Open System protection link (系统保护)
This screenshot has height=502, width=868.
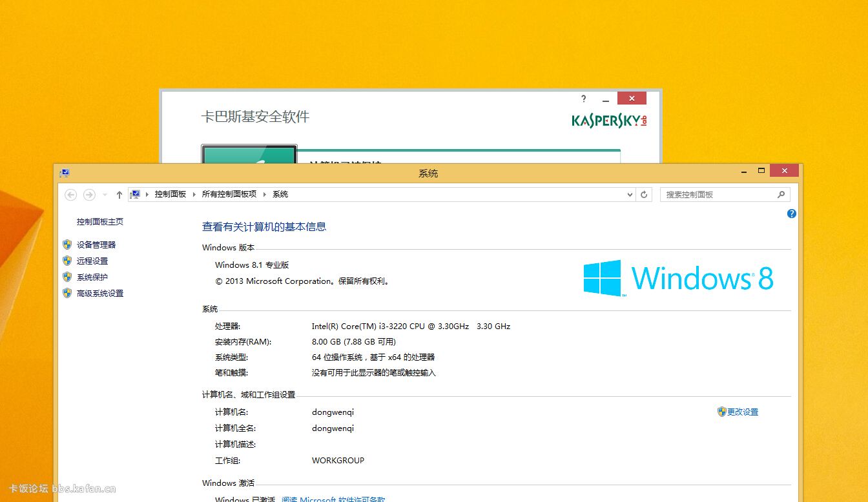92,277
